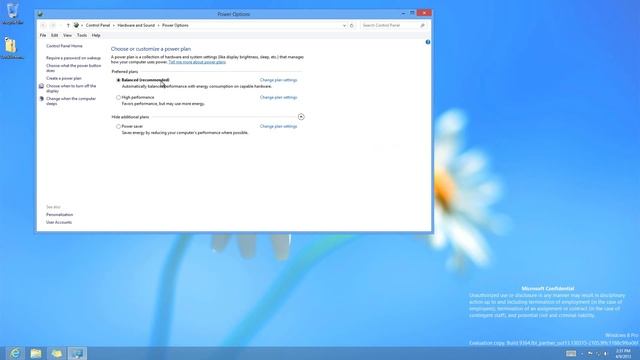Refresh the Power Options page

[351, 25]
